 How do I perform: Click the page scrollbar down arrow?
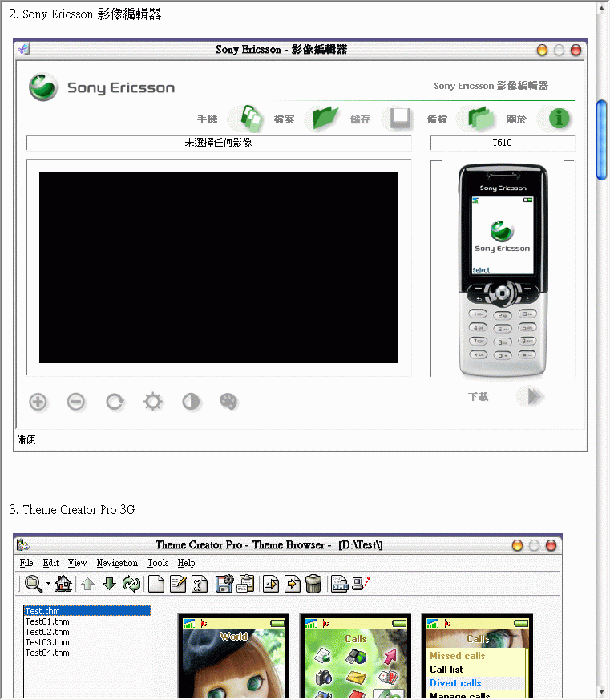pyautogui.click(x=601, y=693)
